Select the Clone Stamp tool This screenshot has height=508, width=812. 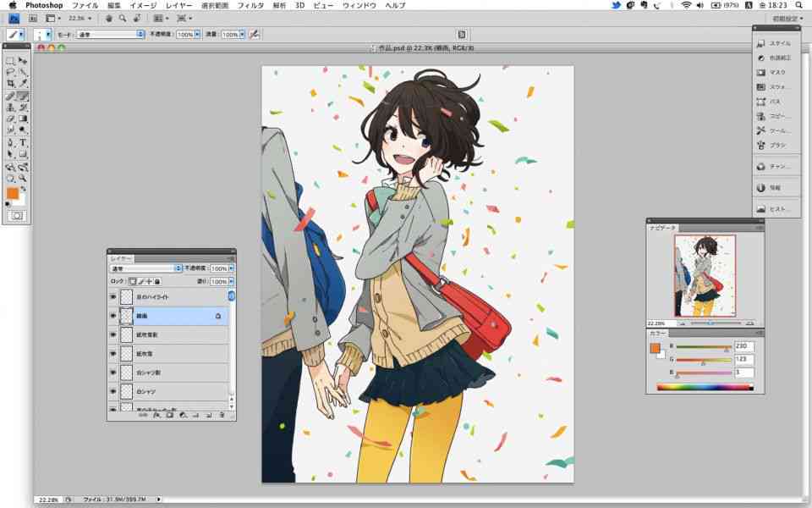pos(10,108)
